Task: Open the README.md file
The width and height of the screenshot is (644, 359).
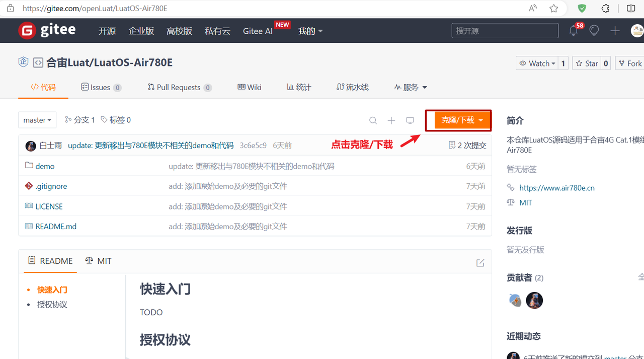Action: click(x=56, y=227)
